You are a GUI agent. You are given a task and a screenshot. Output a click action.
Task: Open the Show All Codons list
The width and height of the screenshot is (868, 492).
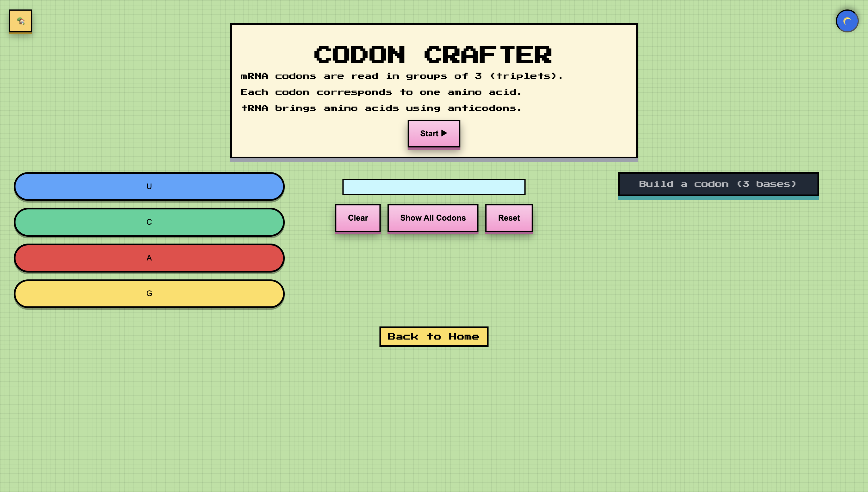click(x=433, y=218)
